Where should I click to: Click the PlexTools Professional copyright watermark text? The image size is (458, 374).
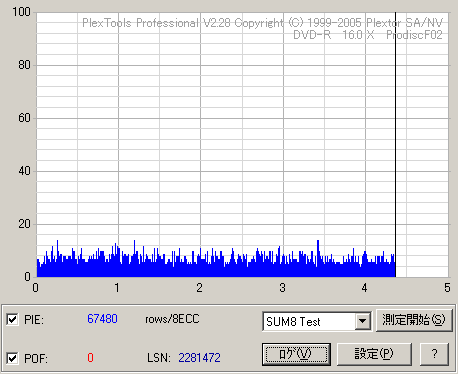(262, 23)
